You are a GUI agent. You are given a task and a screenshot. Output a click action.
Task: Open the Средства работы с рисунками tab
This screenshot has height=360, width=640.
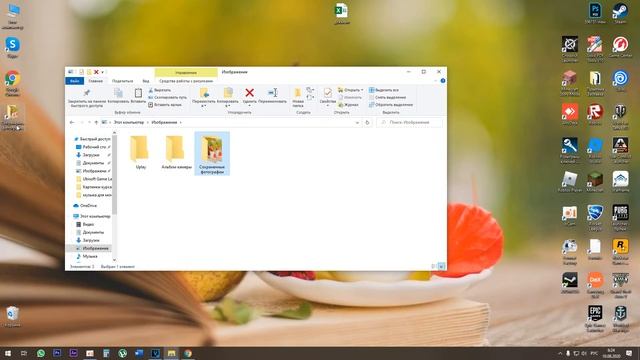click(186, 81)
